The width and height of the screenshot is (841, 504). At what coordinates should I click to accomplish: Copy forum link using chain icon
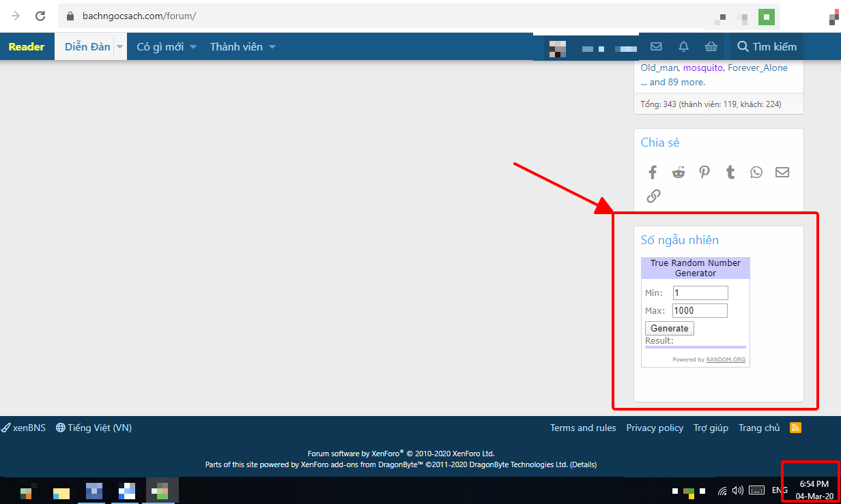pos(653,196)
